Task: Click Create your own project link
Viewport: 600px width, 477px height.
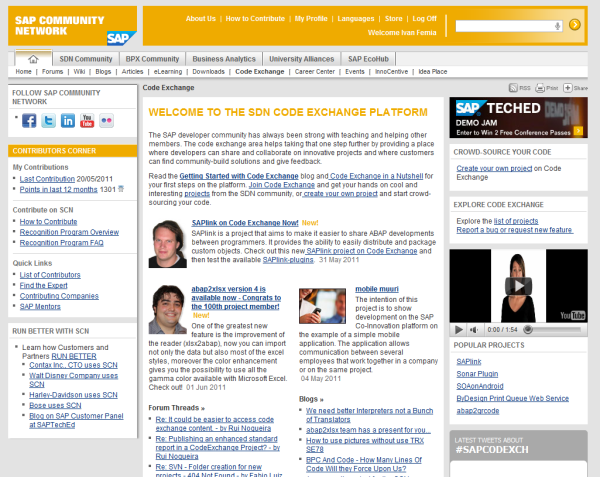Action: tap(494, 168)
